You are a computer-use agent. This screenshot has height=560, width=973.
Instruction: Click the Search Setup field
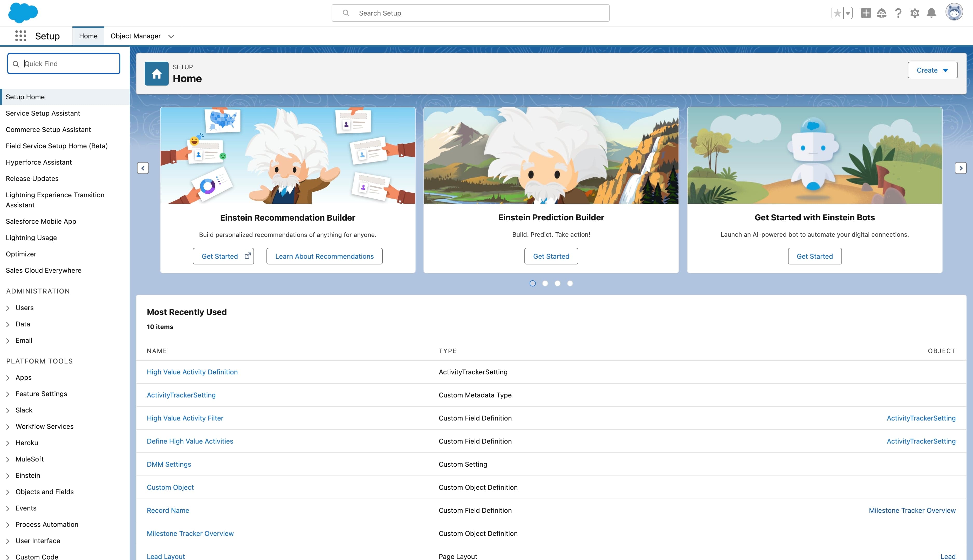pos(470,13)
